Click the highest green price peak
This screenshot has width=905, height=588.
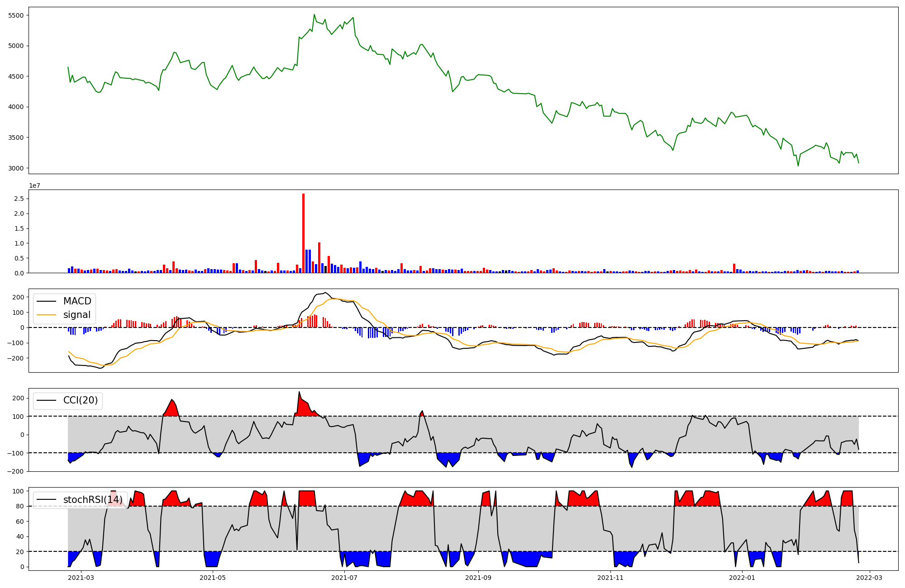click(x=314, y=15)
